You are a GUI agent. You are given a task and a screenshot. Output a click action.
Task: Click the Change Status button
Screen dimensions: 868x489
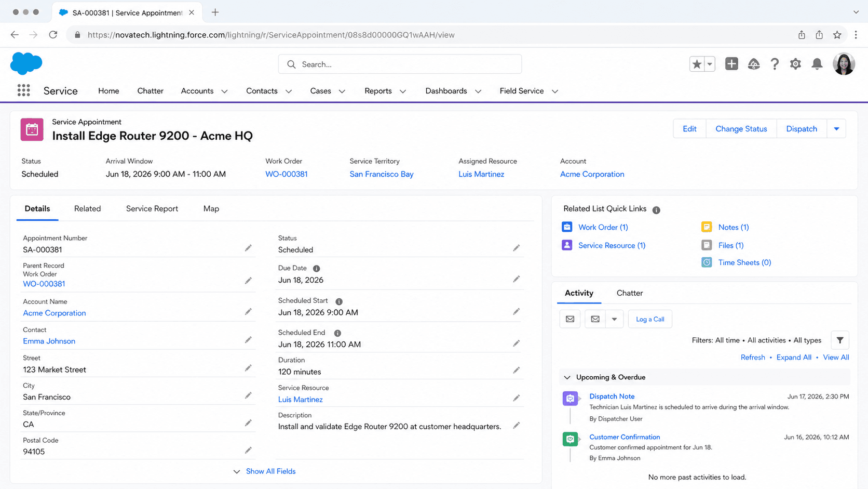click(x=741, y=129)
